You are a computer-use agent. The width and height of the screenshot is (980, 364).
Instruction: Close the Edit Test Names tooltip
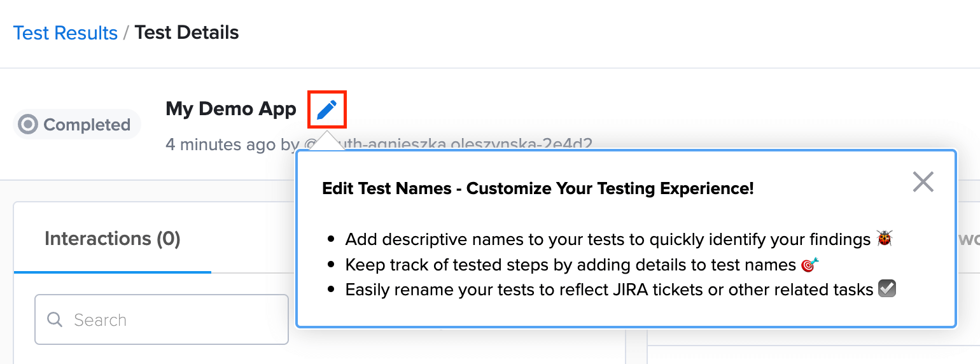coord(923,182)
